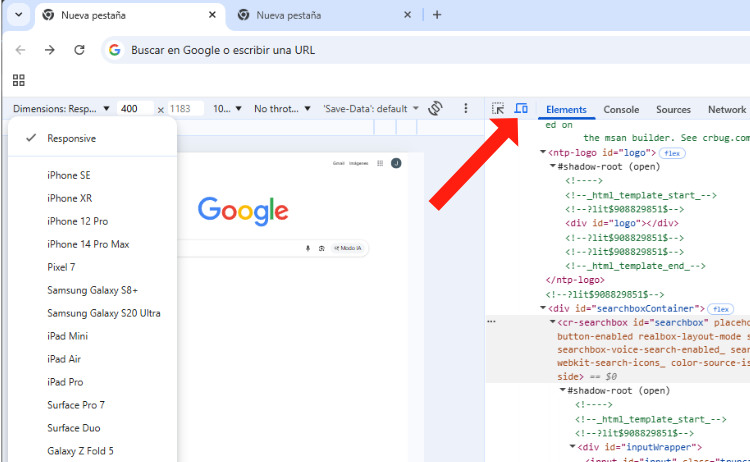The width and height of the screenshot is (750, 462).
Task: Collapse the cr-searchbox element node
Action: tap(552, 322)
